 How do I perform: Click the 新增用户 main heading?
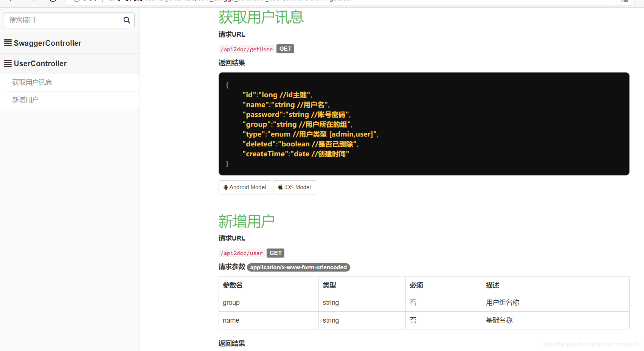(247, 221)
